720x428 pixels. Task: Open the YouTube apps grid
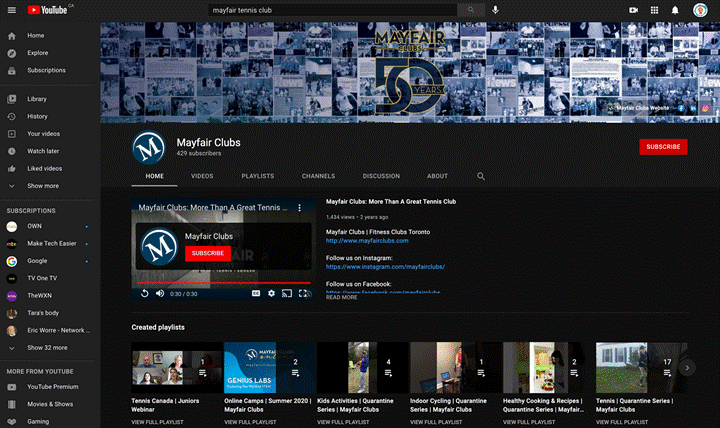[654, 10]
